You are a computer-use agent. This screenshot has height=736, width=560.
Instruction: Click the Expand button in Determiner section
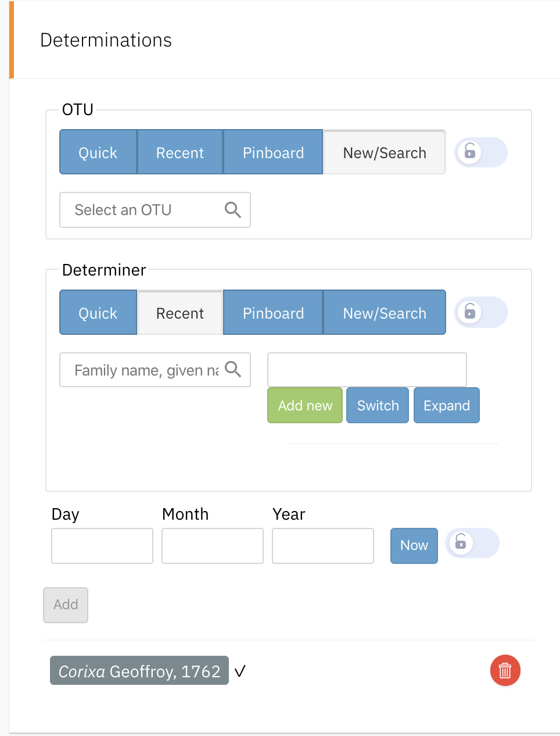coord(446,405)
